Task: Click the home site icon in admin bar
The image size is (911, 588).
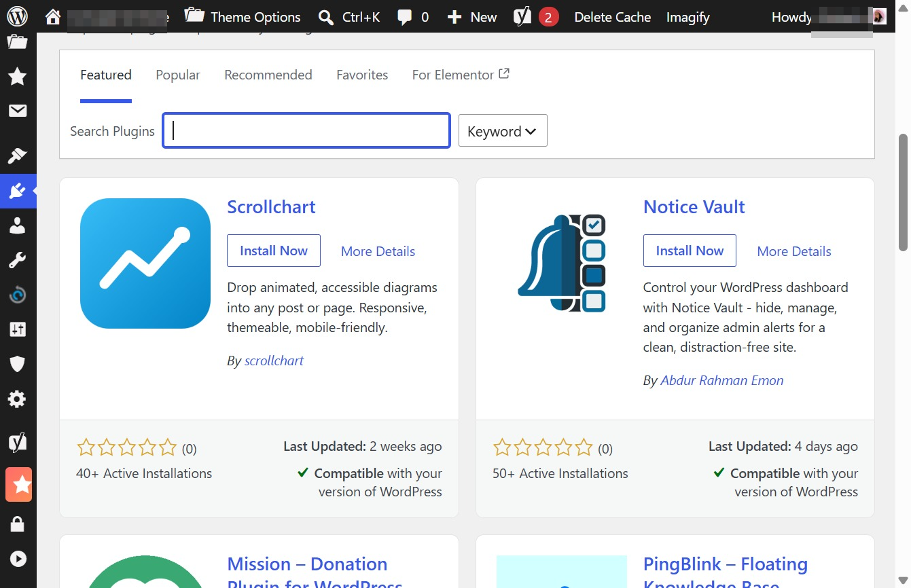Action: click(x=53, y=17)
